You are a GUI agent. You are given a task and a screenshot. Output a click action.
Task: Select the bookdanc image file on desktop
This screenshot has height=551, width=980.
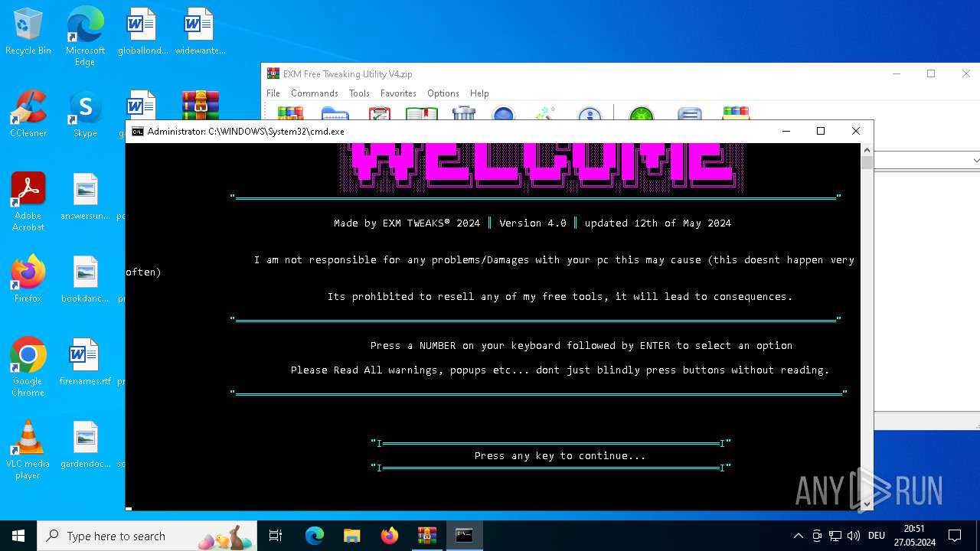point(85,279)
